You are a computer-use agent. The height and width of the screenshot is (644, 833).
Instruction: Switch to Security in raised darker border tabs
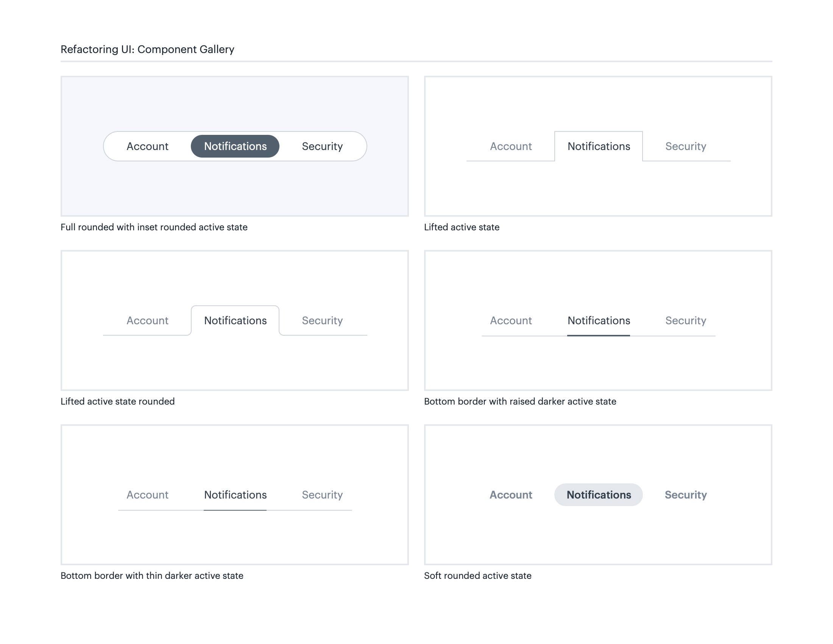[686, 320]
